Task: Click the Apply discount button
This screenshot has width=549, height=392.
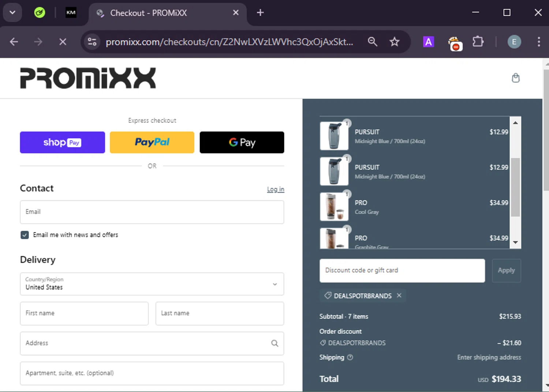Action: pos(507,271)
